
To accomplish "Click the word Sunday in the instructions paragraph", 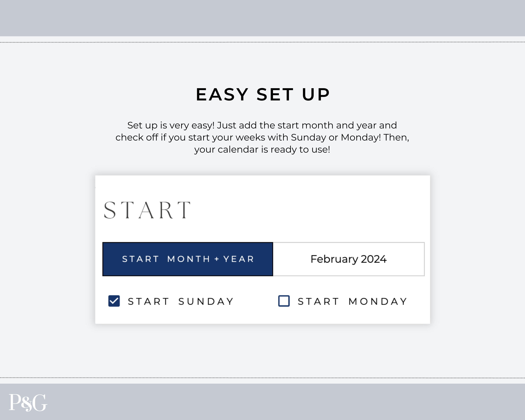I will 308,137.
